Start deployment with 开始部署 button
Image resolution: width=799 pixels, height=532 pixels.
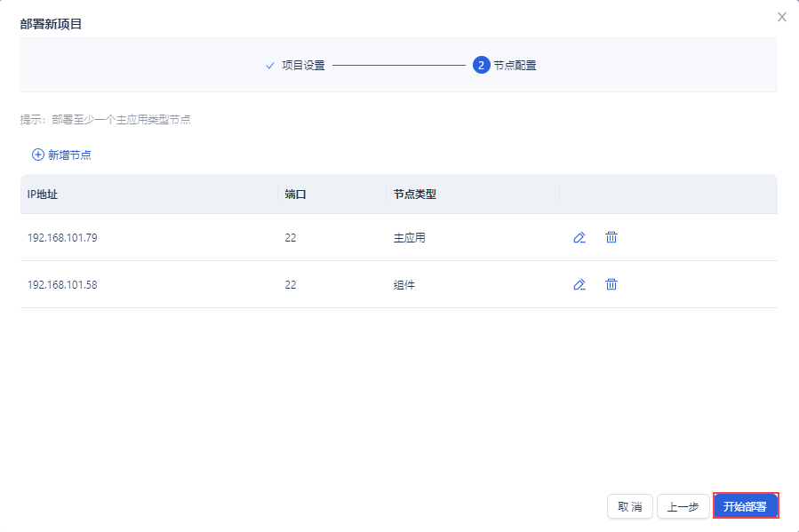coord(746,506)
